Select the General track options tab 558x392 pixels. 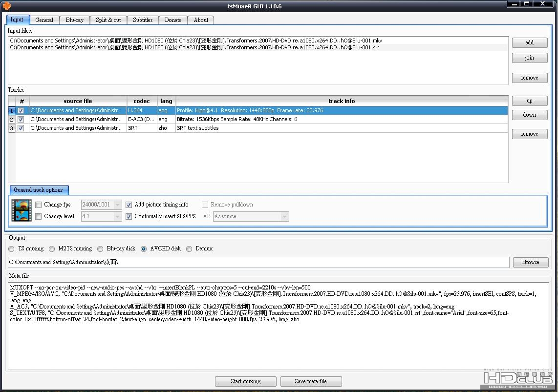pos(39,190)
